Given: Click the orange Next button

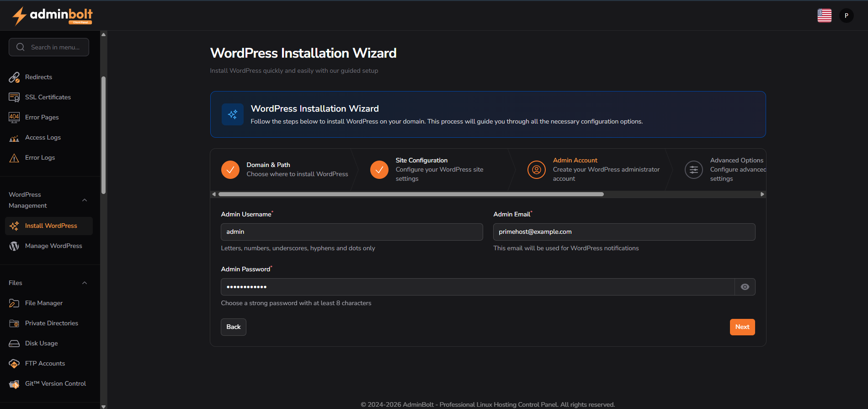Looking at the screenshot, I should pyautogui.click(x=742, y=327).
